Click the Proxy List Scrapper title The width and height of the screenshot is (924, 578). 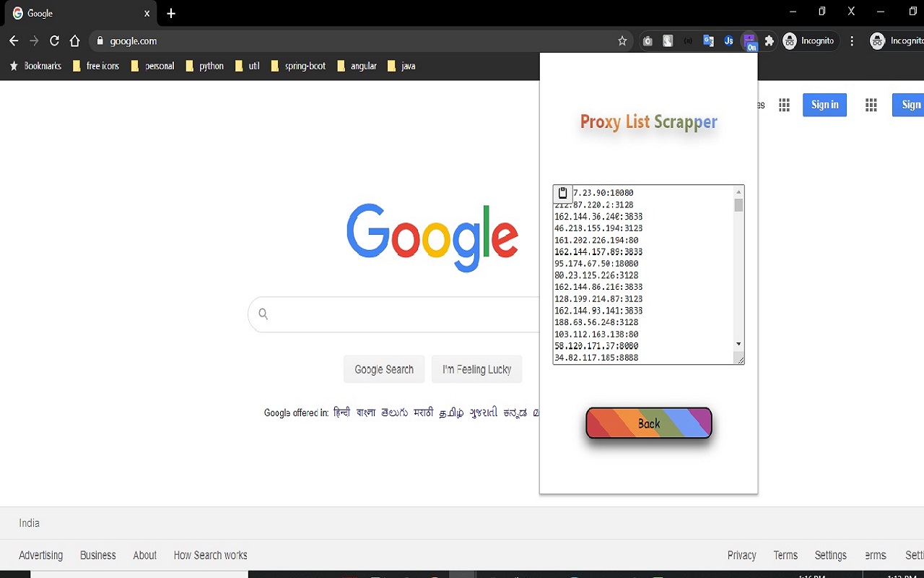649,122
